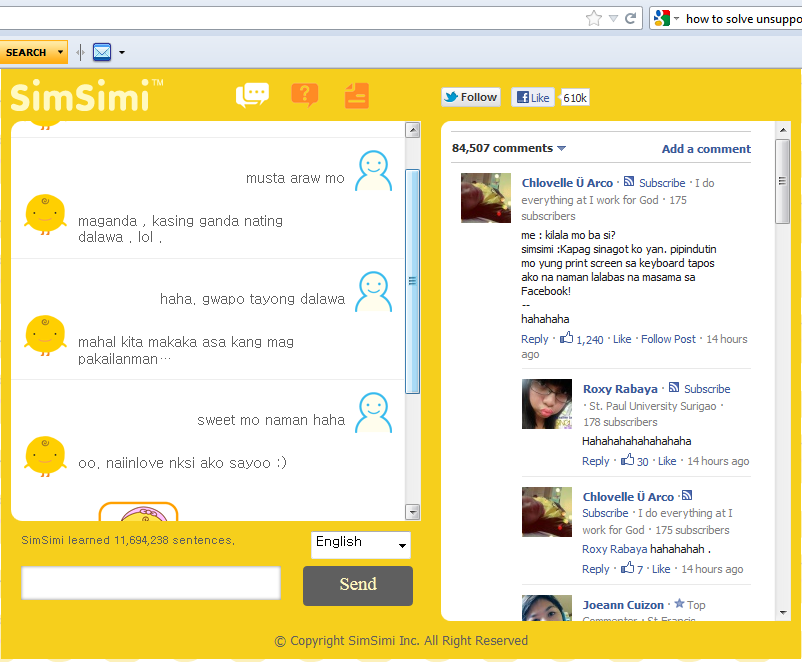Image resolution: width=802 pixels, height=662 pixels.
Task: Click RSS icon beside Chlovelle top comment
Action: coord(629,181)
